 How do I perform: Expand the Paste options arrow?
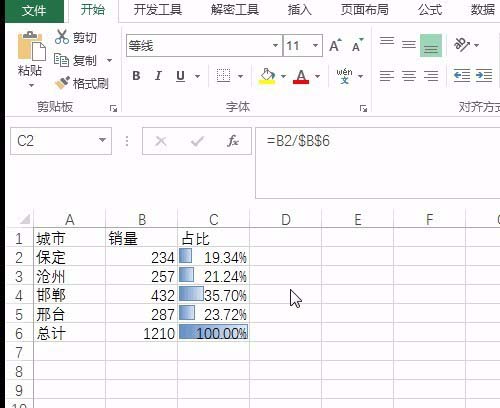(31, 86)
